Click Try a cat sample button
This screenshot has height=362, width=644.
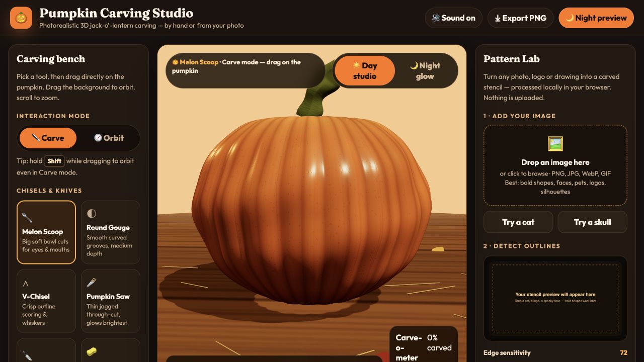[x=518, y=222]
